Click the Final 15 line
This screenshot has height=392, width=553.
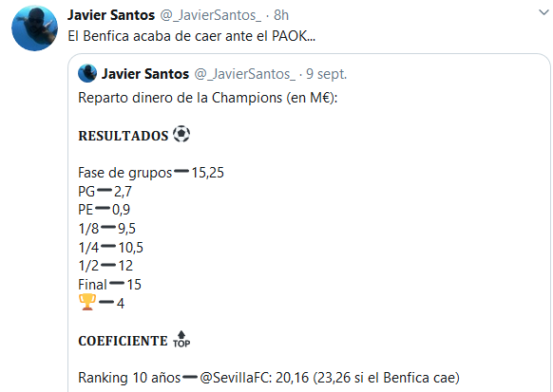coord(109,284)
